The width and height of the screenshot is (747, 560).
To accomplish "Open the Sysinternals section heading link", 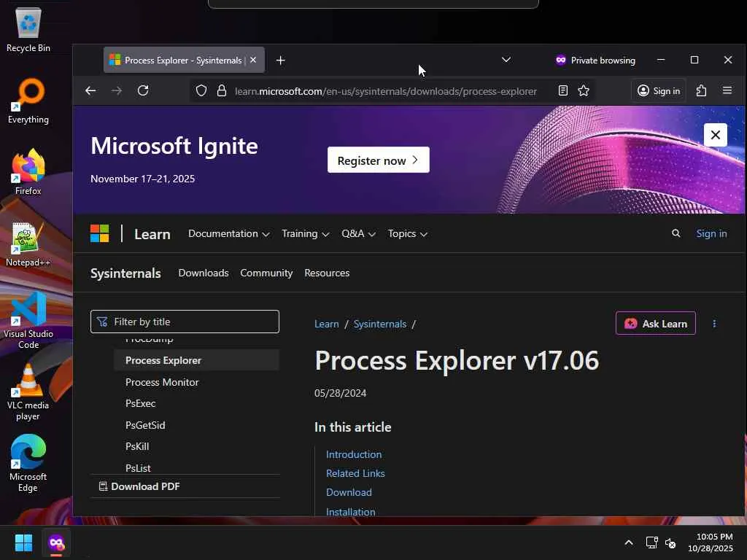I will click(125, 273).
